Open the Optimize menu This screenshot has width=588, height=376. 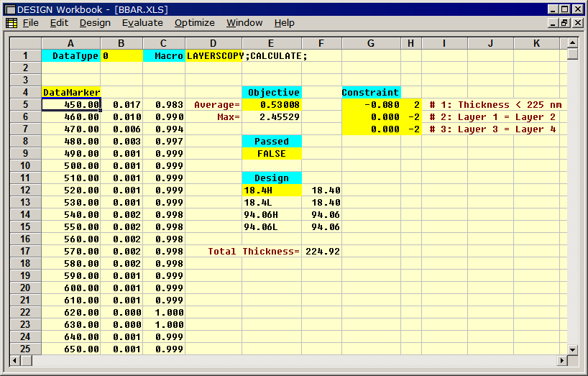(x=194, y=23)
